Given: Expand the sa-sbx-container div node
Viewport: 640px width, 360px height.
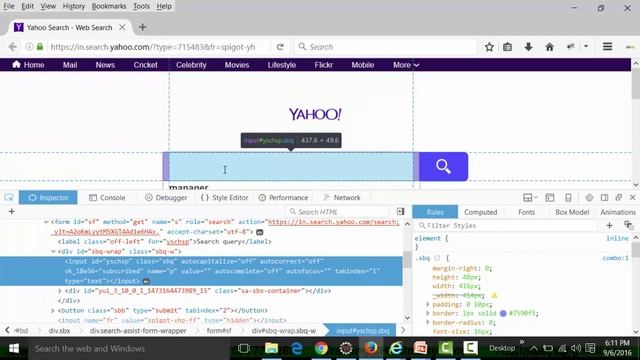Looking at the screenshot, I should point(60,291).
